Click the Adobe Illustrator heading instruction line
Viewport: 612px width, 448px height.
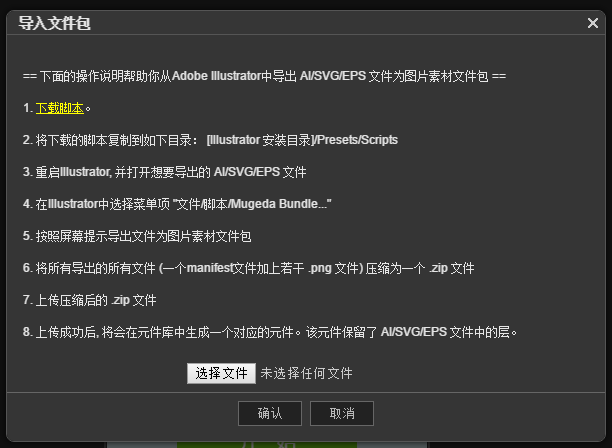264,76
